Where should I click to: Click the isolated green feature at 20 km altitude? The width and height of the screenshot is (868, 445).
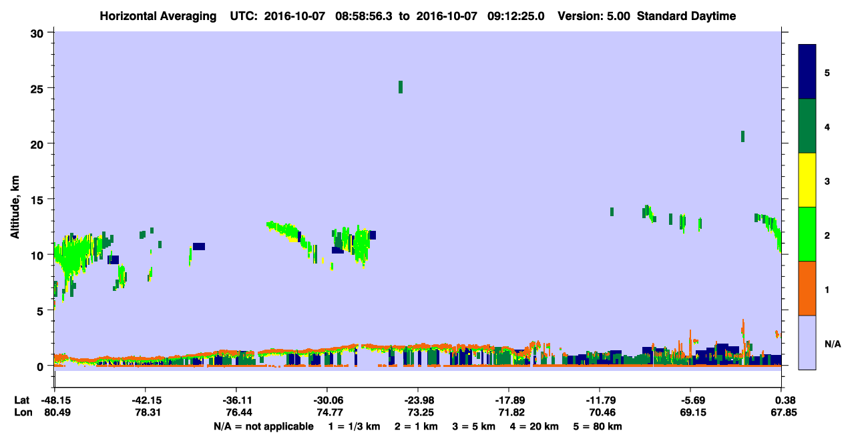742,136
